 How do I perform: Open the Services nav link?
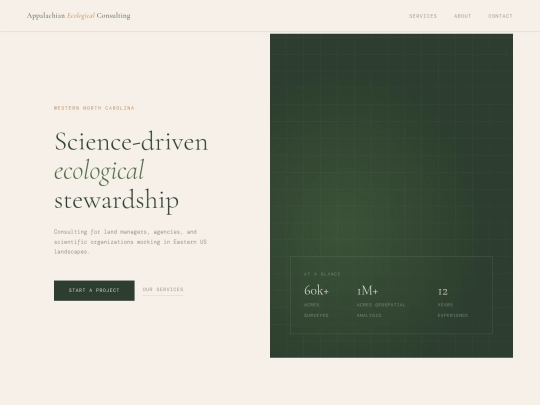coord(423,16)
